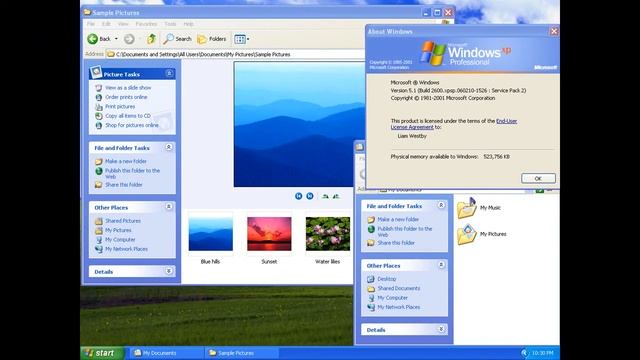Open the Favorites menu

click(146, 24)
